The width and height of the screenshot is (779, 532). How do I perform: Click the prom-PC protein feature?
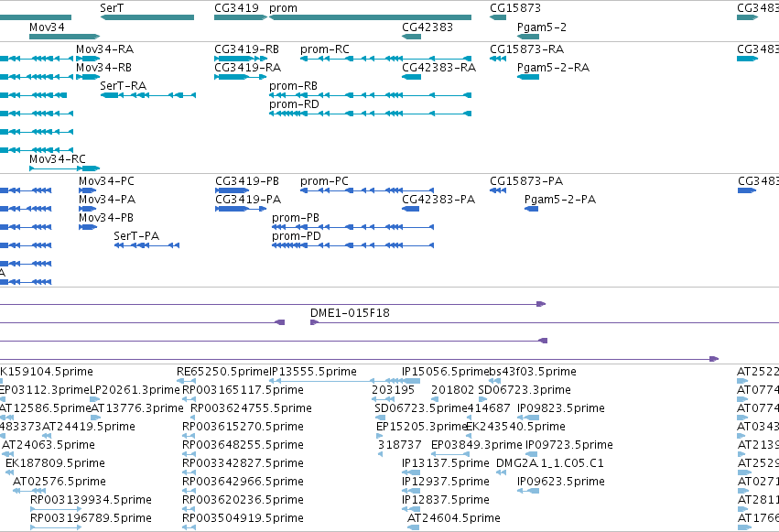click(367, 190)
